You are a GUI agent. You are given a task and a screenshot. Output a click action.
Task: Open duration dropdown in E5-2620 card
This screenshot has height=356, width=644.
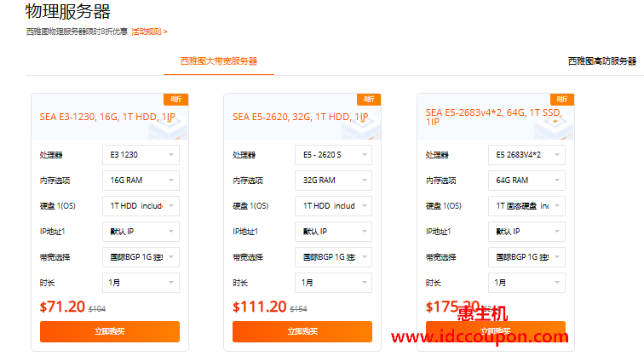(334, 283)
